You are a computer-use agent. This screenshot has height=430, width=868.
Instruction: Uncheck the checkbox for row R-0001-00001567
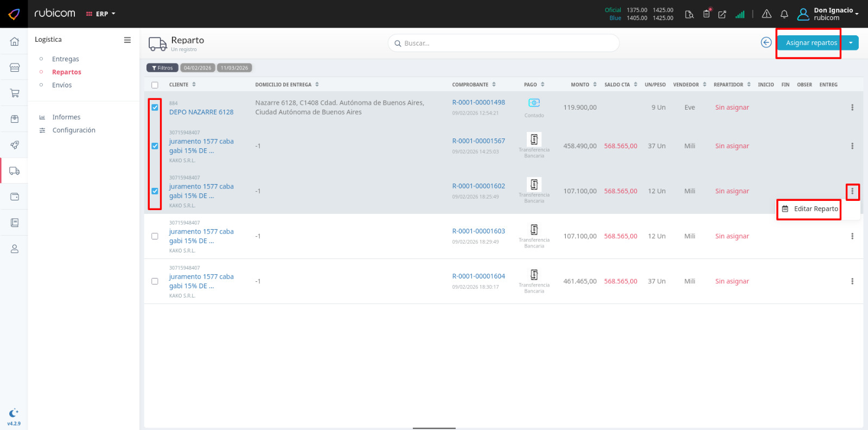coord(155,146)
